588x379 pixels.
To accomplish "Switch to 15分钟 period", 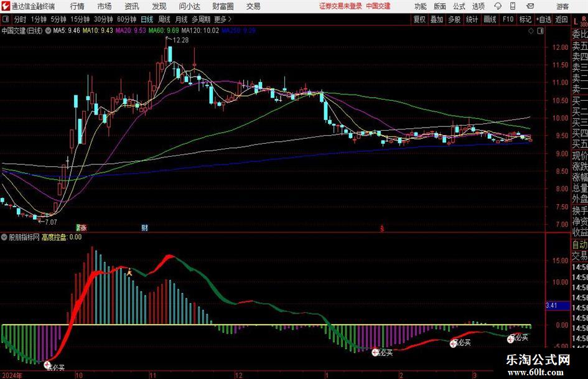I will pyautogui.click(x=80, y=19).
